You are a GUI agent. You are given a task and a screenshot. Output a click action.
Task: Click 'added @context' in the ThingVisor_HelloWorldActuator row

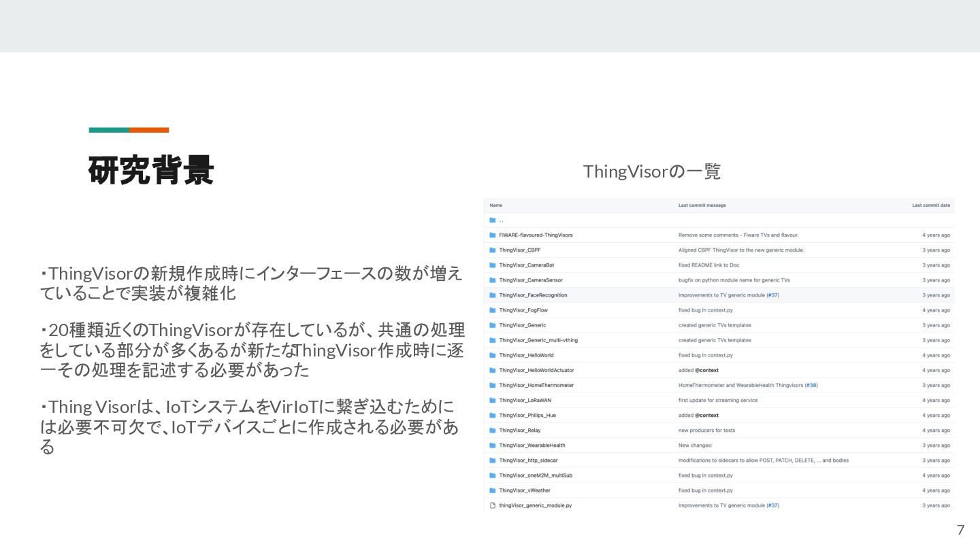698,369
